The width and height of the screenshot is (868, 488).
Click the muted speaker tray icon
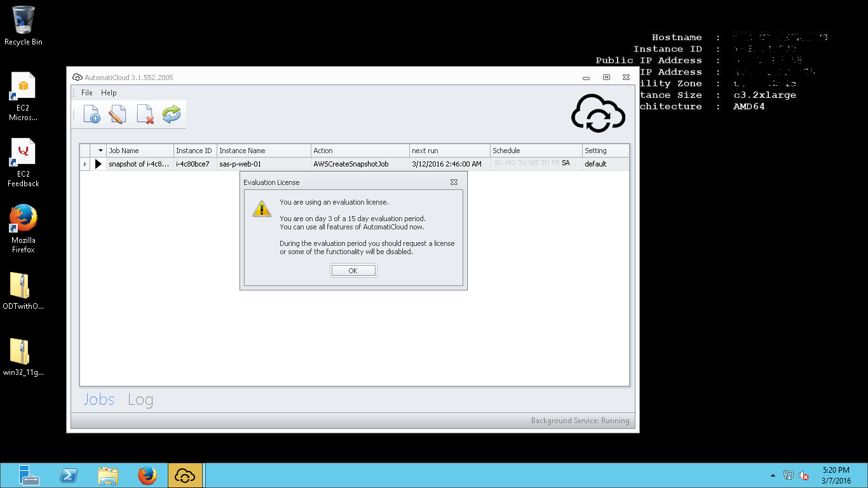[804, 475]
